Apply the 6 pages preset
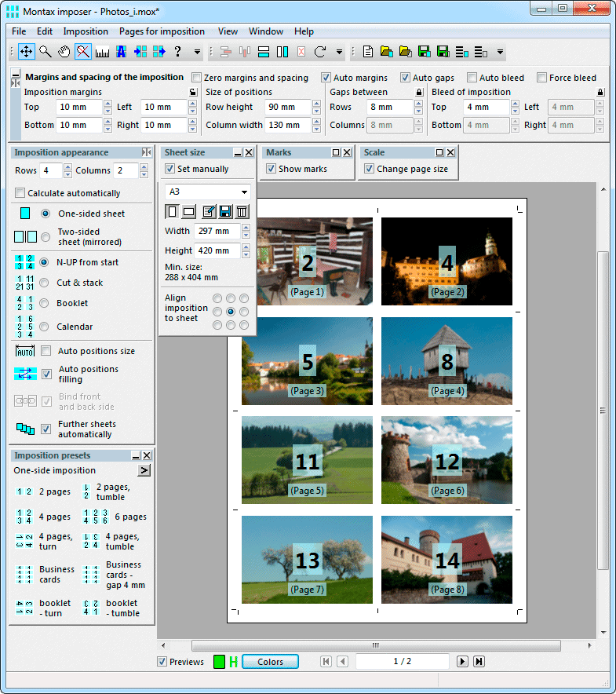The width and height of the screenshot is (616, 694). coord(115,517)
